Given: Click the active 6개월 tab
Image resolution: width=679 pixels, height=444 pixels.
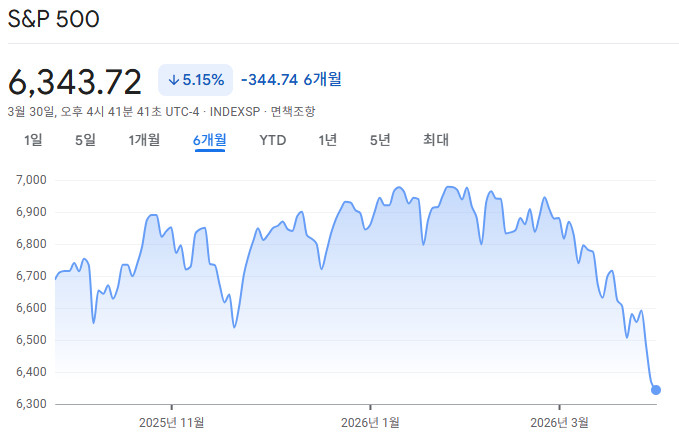Looking at the screenshot, I should [x=209, y=140].
